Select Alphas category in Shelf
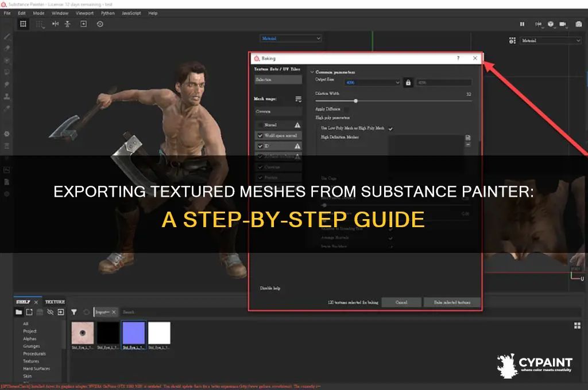Image resolution: width=588 pixels, height=390 pixels. click(30, 339)
